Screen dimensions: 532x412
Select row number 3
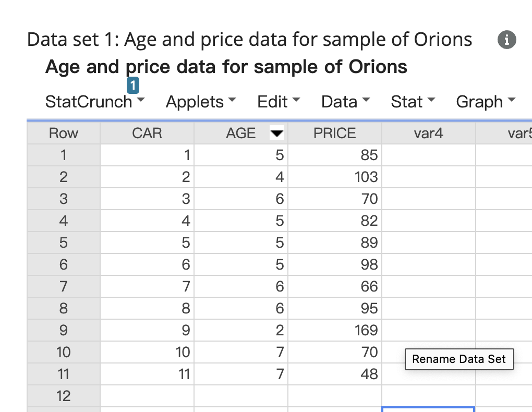pos(64,199)
